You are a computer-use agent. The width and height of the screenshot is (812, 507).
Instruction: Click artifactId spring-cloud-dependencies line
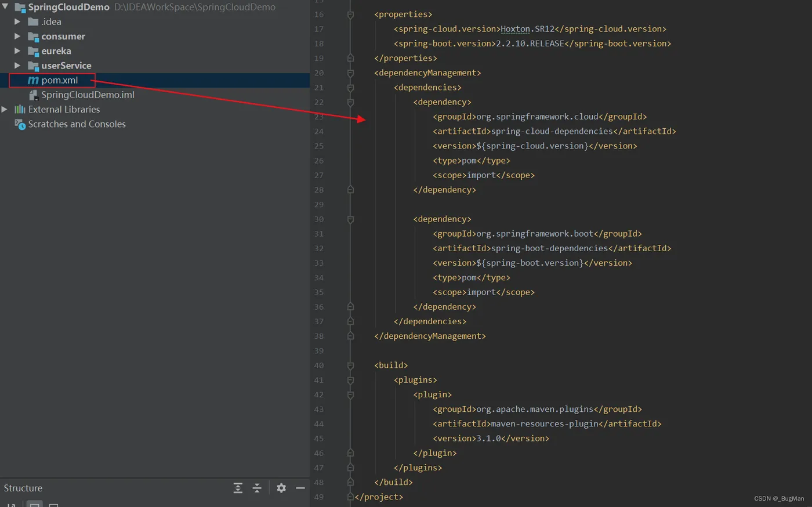coord(554,131)
